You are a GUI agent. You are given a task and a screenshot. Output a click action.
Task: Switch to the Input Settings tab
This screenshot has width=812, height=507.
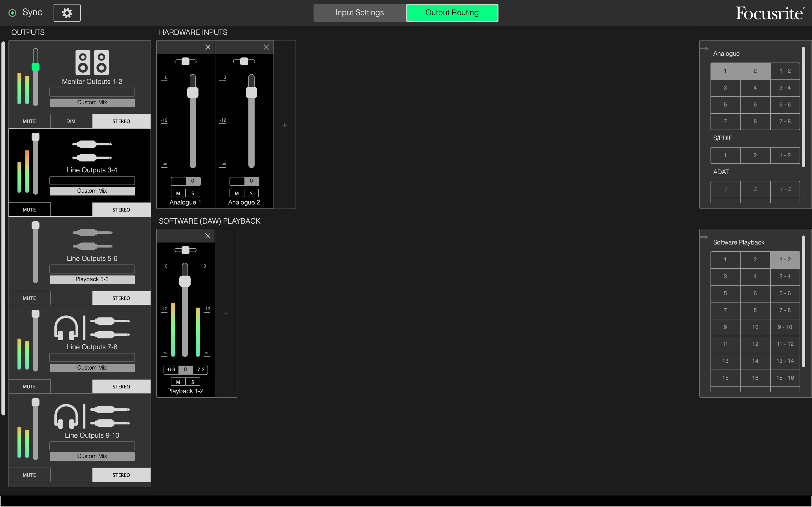click(x=359, y=13)
